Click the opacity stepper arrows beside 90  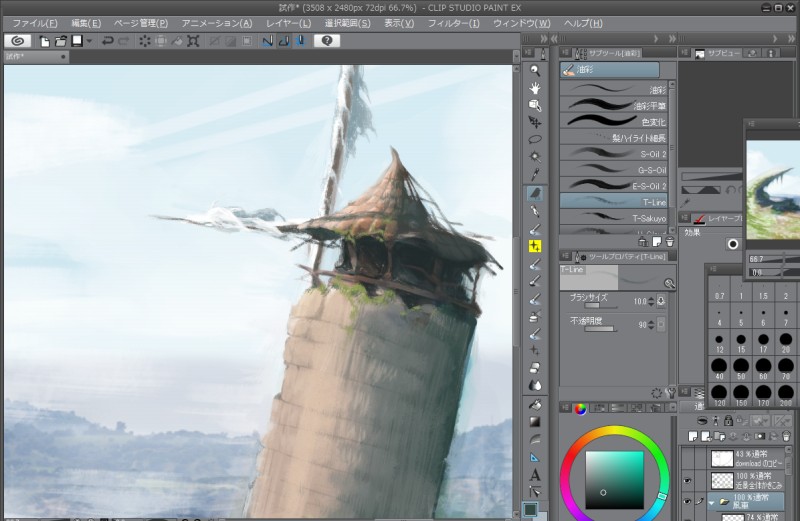coord(651,325)
